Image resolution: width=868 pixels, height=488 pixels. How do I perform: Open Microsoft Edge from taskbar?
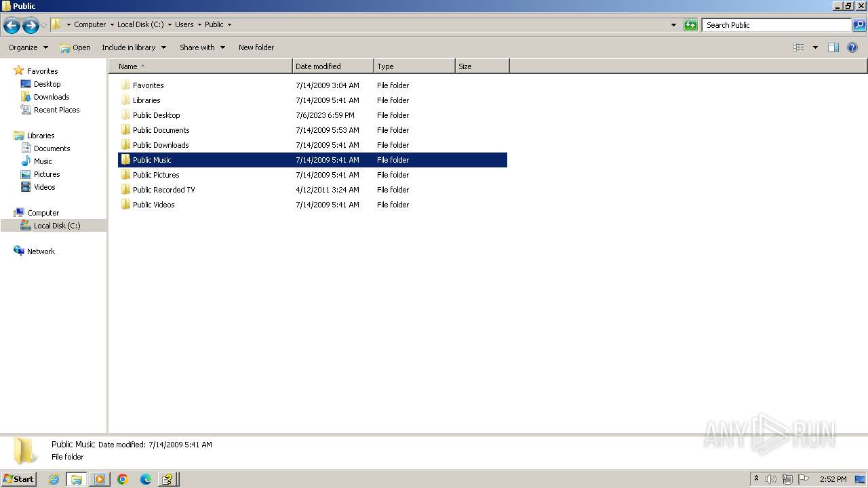[x=146, y=479]
